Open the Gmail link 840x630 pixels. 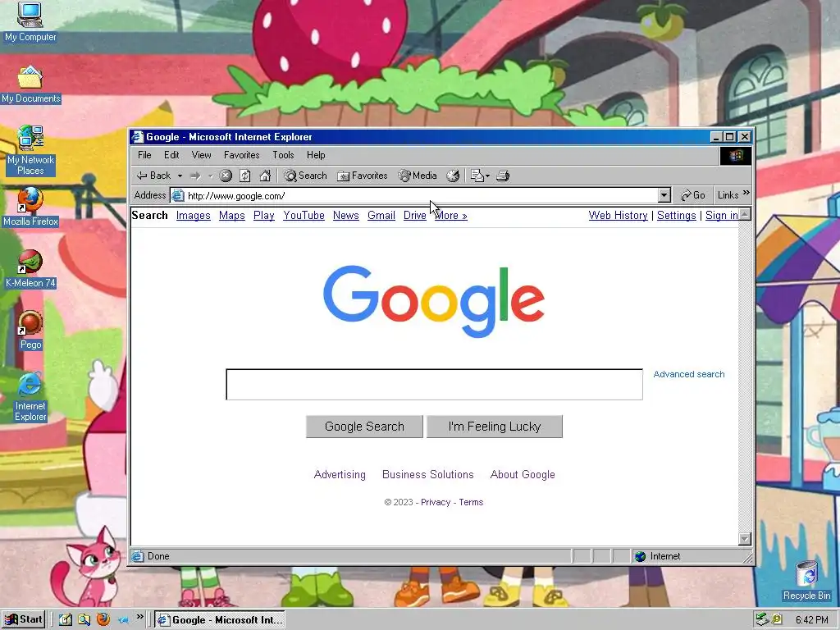(381, 216)
